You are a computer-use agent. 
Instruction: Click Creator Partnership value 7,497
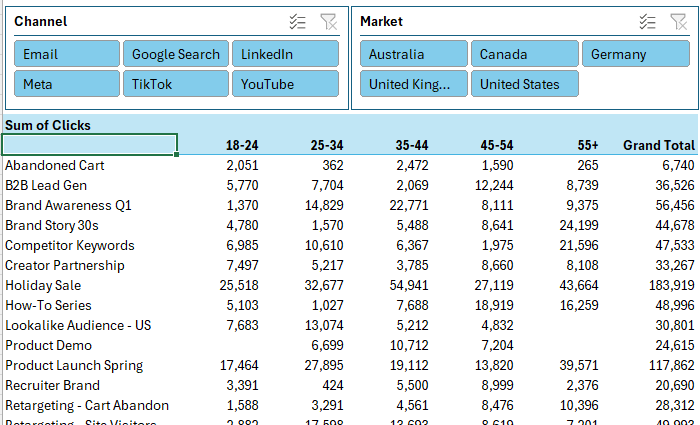[242, 265]
